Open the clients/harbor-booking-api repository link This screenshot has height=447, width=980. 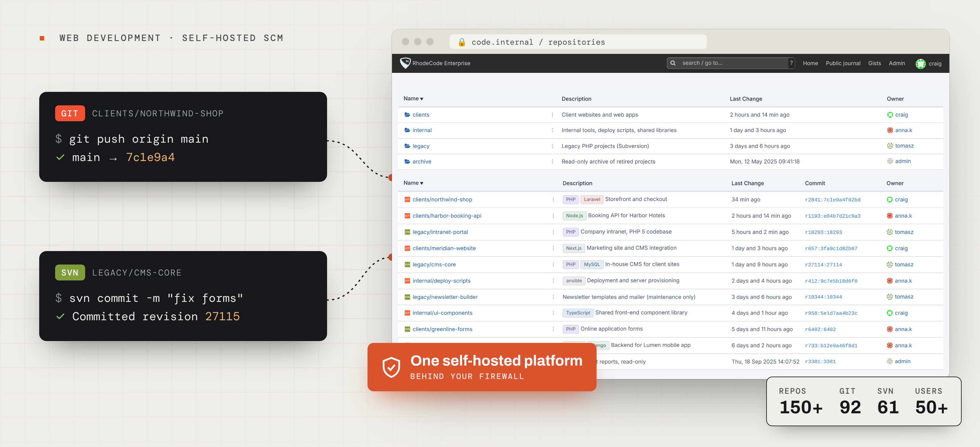click(x=447, y=216)
